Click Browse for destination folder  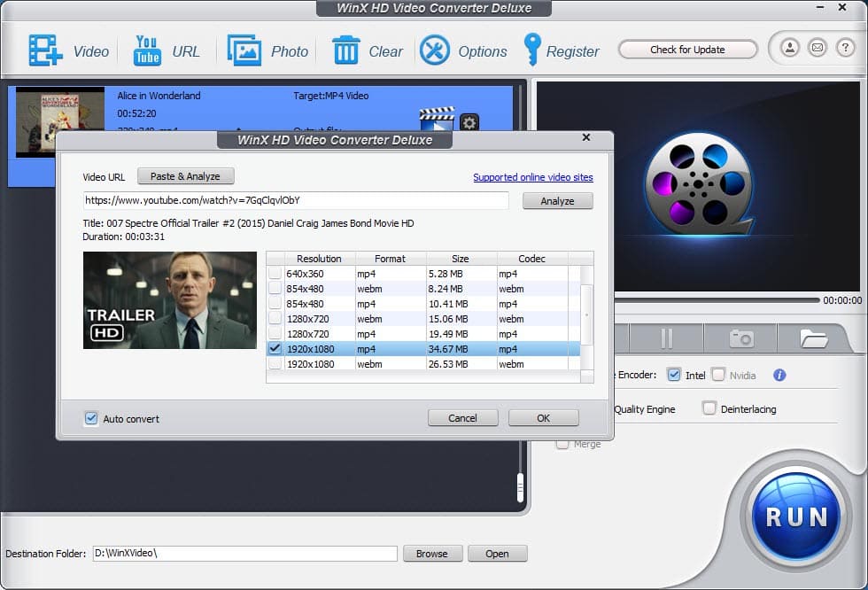point(432,554)
